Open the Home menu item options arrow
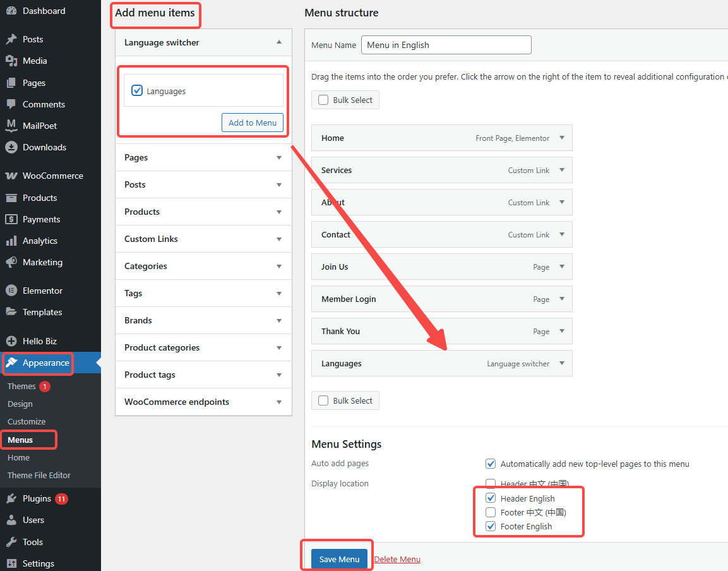728x571 pixels. pyautogui.click(x=561, y=138)
